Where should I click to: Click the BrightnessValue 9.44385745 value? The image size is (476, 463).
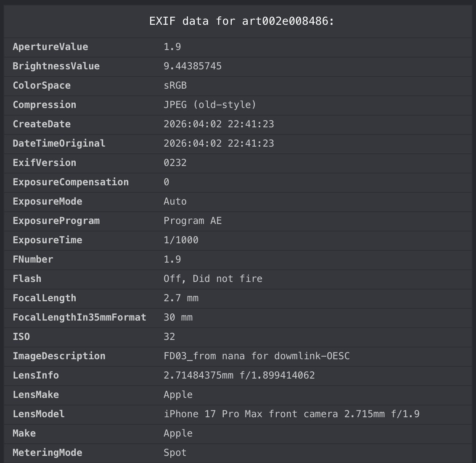coord(193,66)
